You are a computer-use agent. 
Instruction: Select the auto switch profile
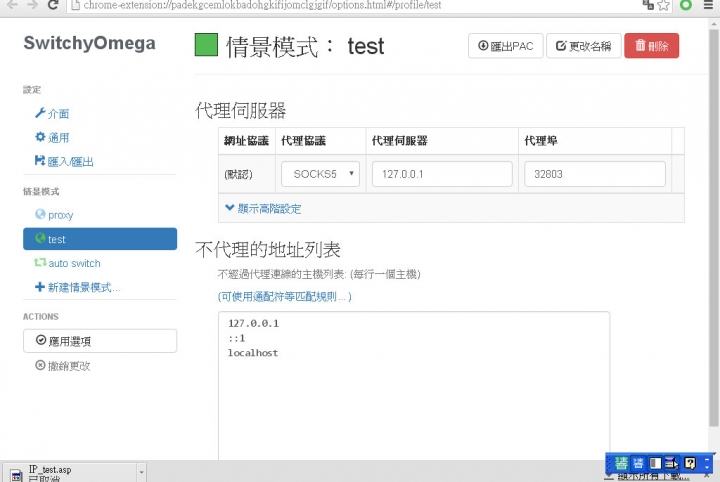point(68,263)
